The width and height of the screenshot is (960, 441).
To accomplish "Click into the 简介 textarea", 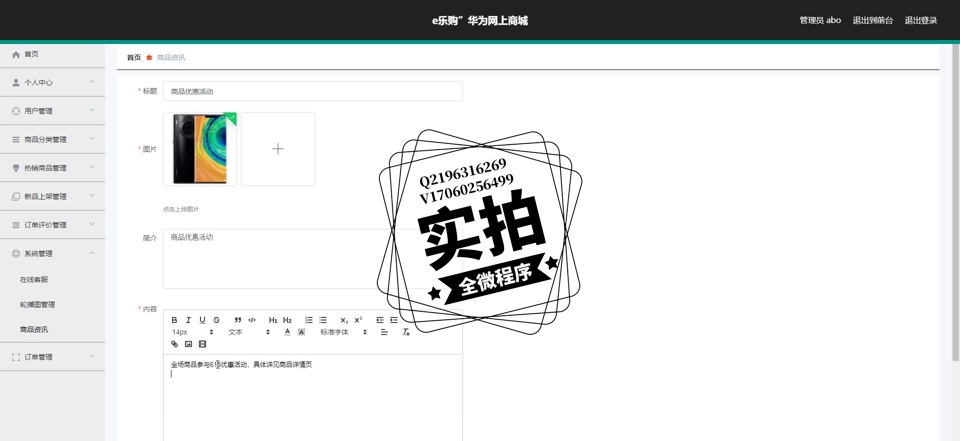I will click(x=313, y=259).
